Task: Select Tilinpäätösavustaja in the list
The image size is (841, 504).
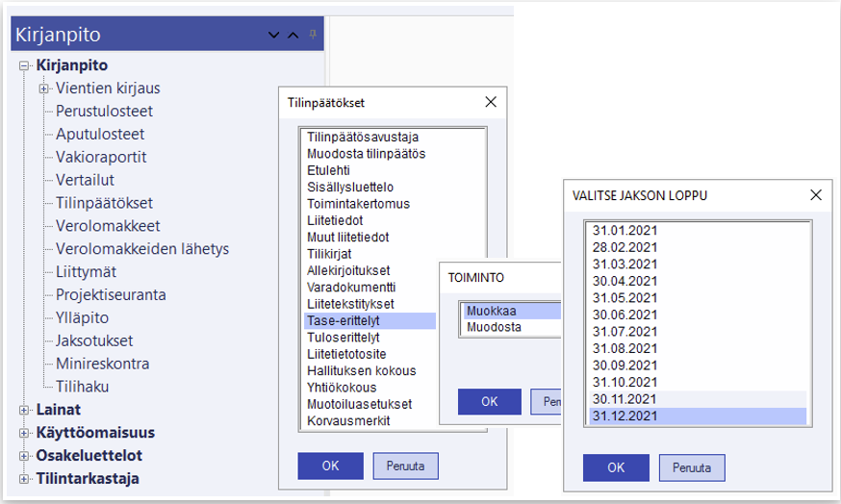Action: [x=363, y=137]
